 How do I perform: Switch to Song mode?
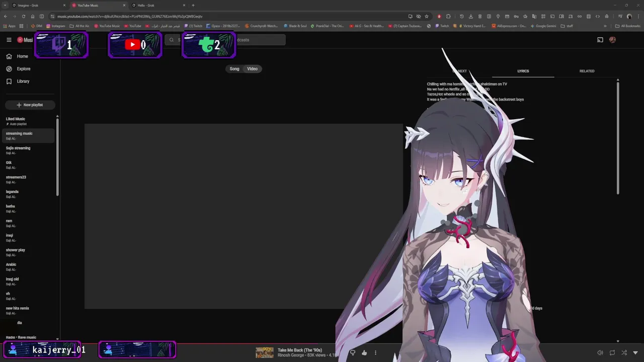(x=234, y=69)
